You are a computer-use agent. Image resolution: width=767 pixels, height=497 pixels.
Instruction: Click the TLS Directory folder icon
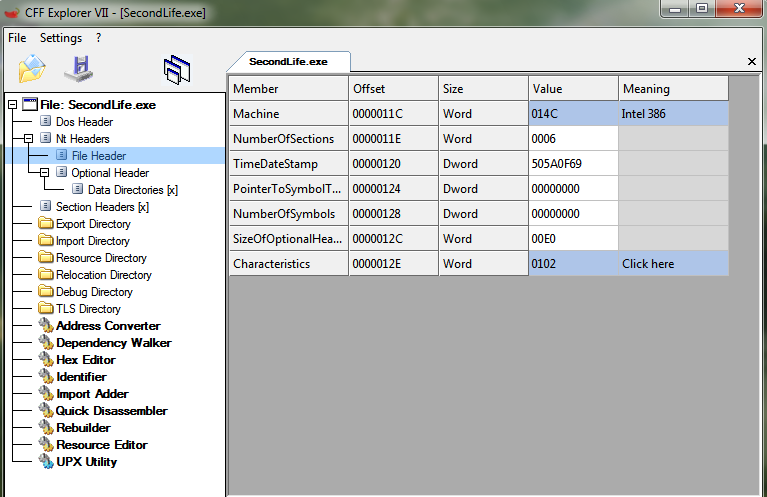pos(46,308)
